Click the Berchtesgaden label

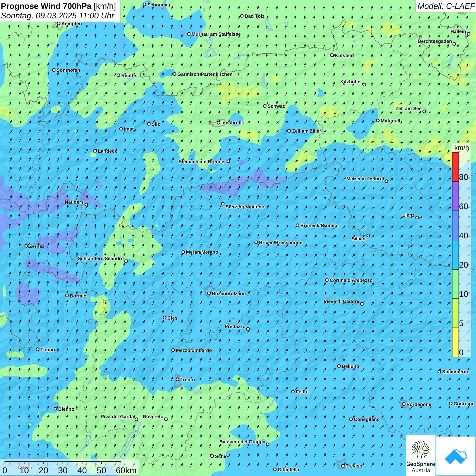pos(435,41)
